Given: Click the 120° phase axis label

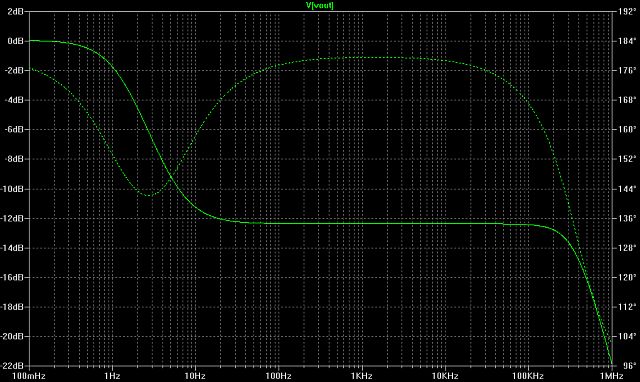Looking at the screenshot, I should 627,277.
